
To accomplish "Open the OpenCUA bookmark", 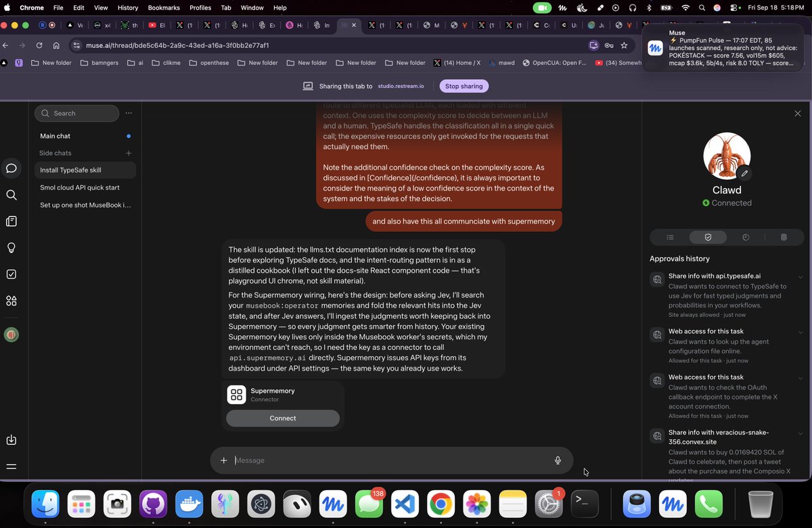I will [554, 63].
